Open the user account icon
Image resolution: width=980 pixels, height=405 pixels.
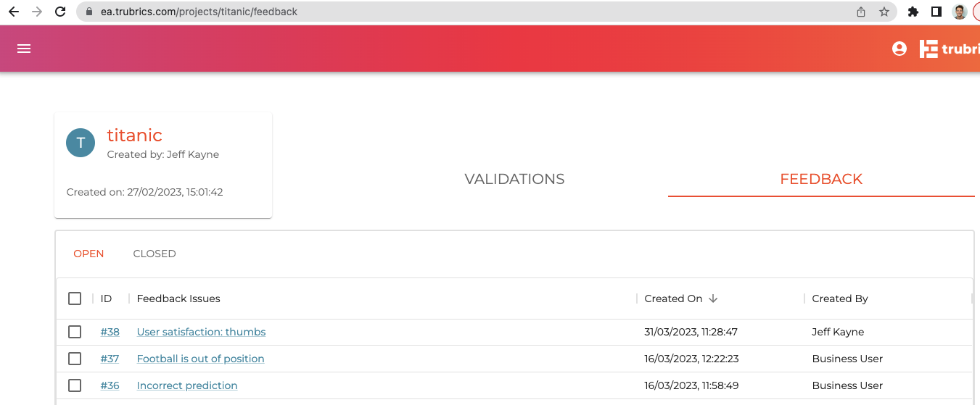[x=899, y=49]
